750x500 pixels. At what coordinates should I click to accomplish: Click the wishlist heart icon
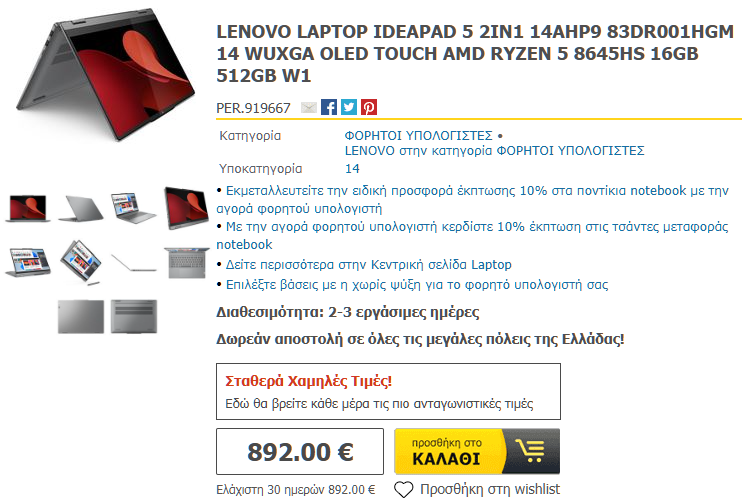coord(403,489)
